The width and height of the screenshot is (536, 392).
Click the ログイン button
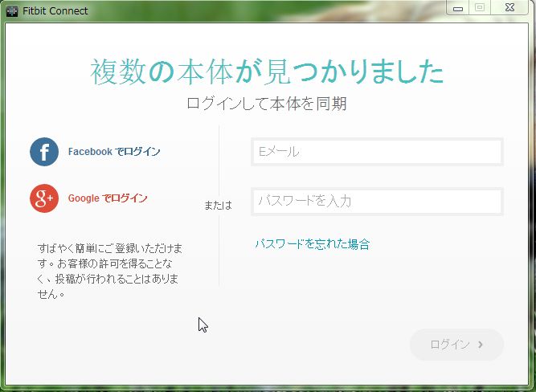coord(456,345)
